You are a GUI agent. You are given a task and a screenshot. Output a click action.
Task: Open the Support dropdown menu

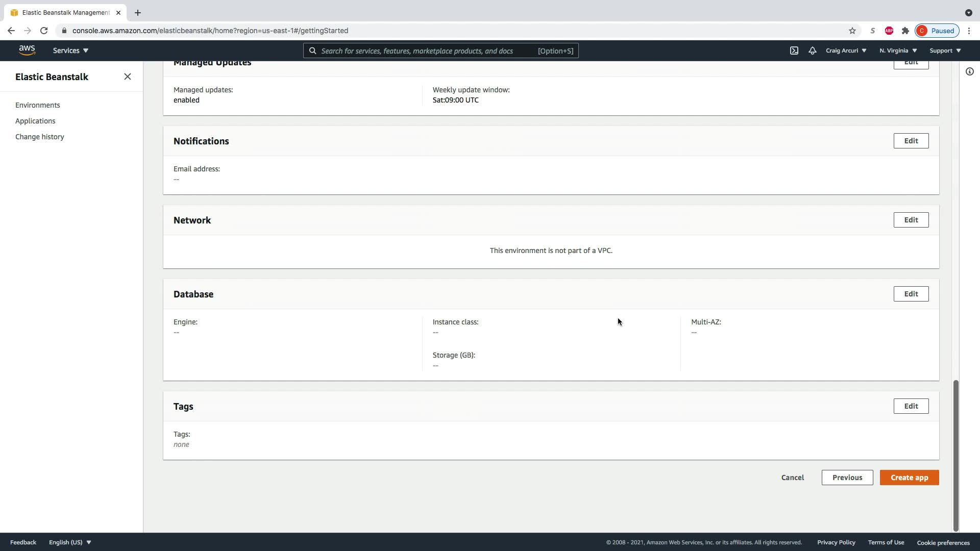point(945,51)
